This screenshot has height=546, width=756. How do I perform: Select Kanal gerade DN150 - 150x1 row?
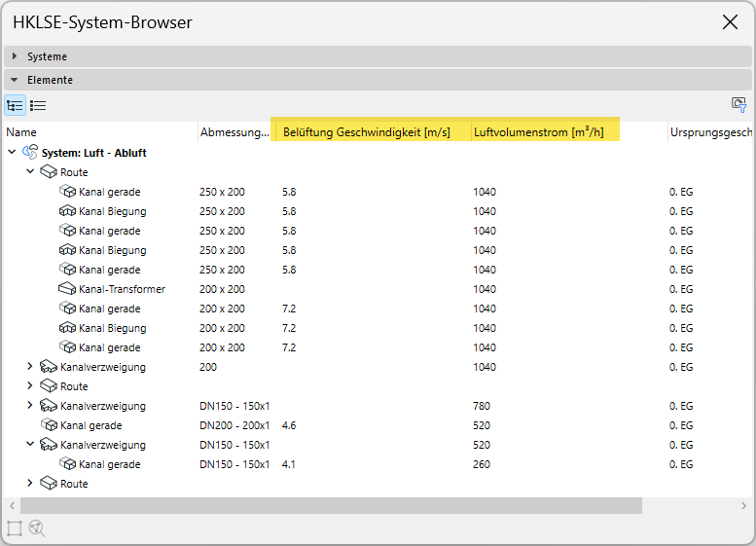pyautogui.click(x=378, y=464)
